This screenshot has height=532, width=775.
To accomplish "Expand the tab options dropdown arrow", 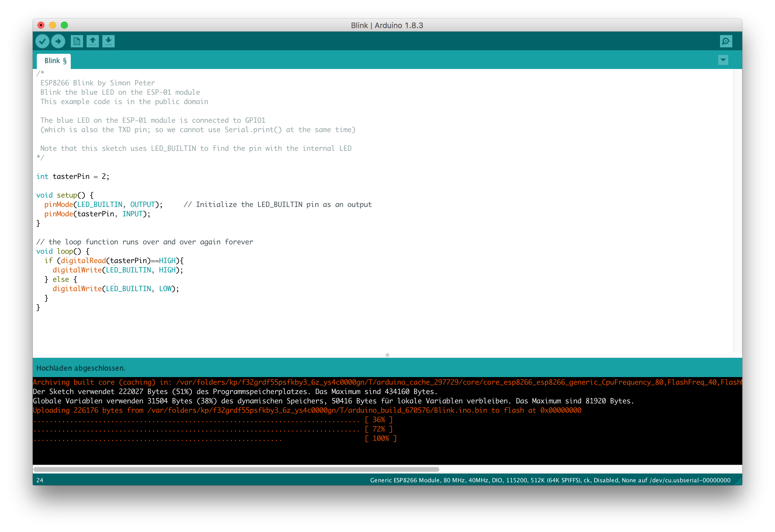I will pos(723,60).
